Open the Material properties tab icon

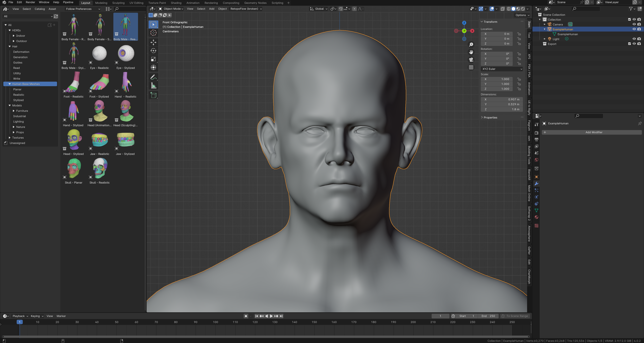pyautogui.click(x=536, y=217)
